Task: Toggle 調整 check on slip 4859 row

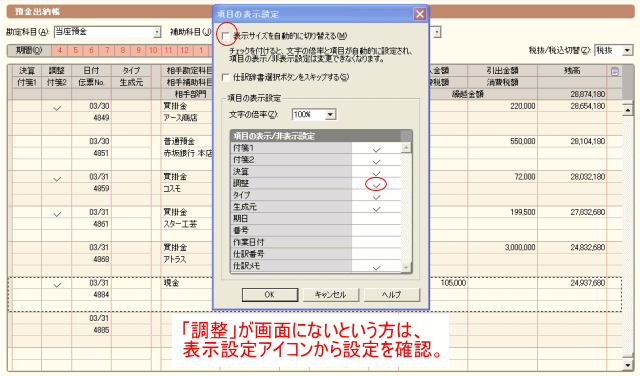Action: point(57,179)
